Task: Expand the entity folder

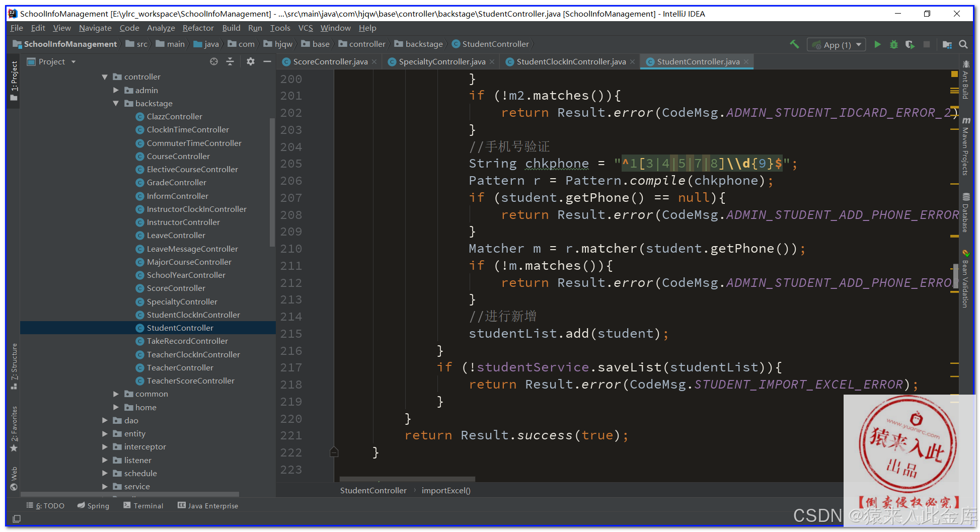Action: [105, 433]
